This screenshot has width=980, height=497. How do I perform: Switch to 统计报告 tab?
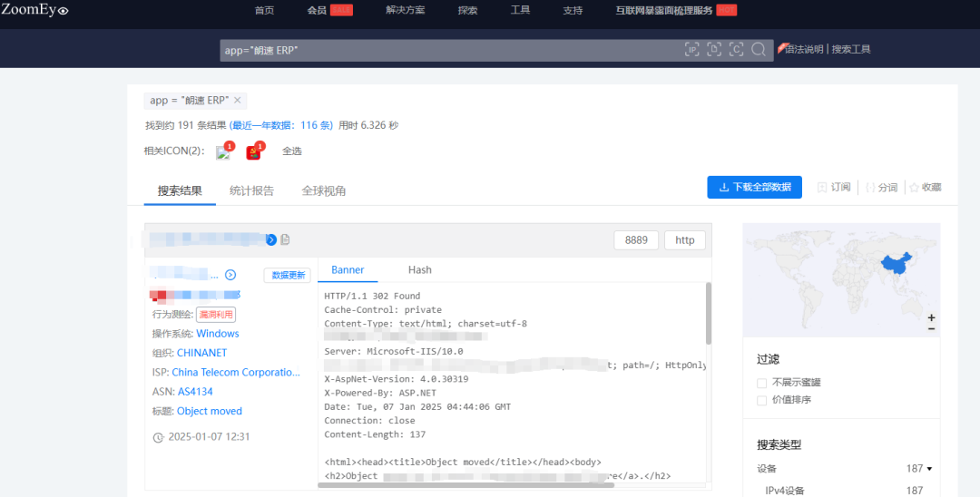point(251,191)
